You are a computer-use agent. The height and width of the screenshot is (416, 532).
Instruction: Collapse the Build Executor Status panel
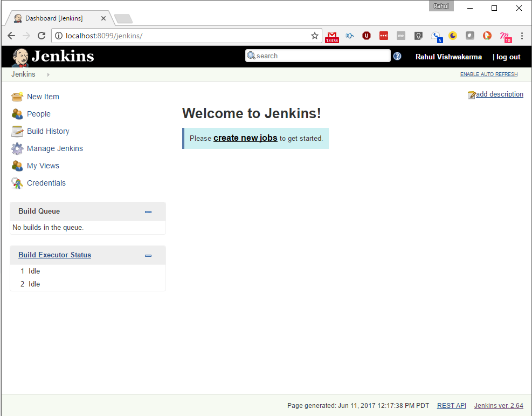coord(148,256)
